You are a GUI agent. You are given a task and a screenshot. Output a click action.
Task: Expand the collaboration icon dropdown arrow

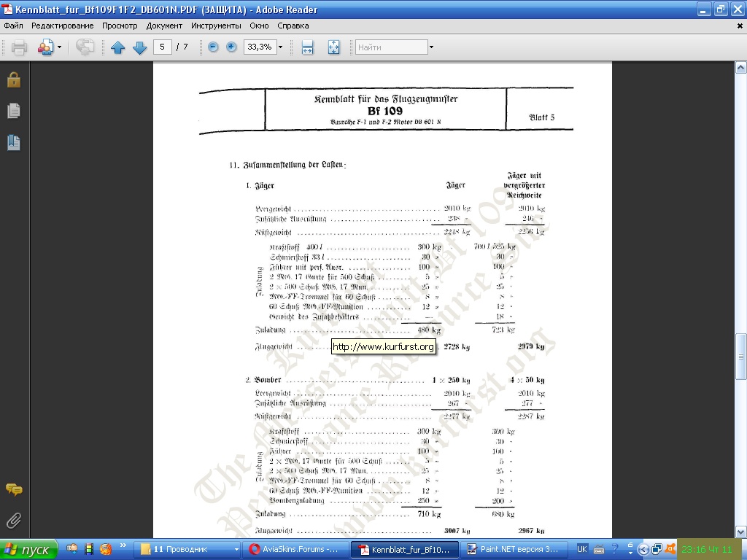[60, 47]
